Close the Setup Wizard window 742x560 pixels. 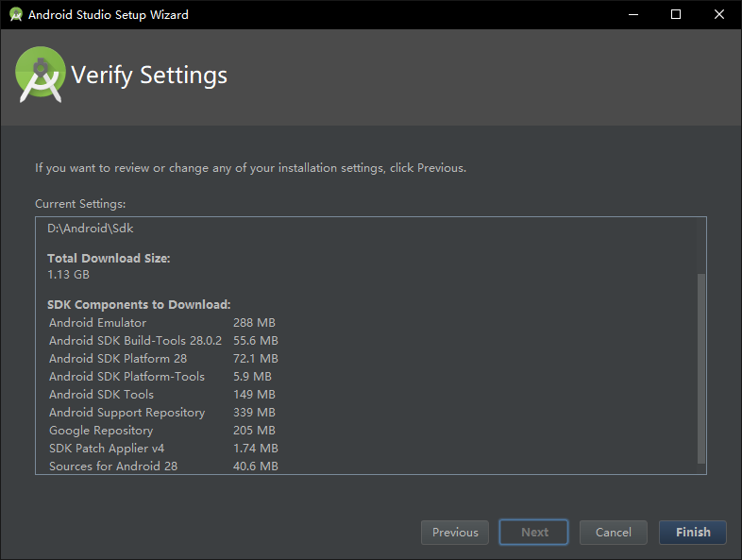point(718,15)
